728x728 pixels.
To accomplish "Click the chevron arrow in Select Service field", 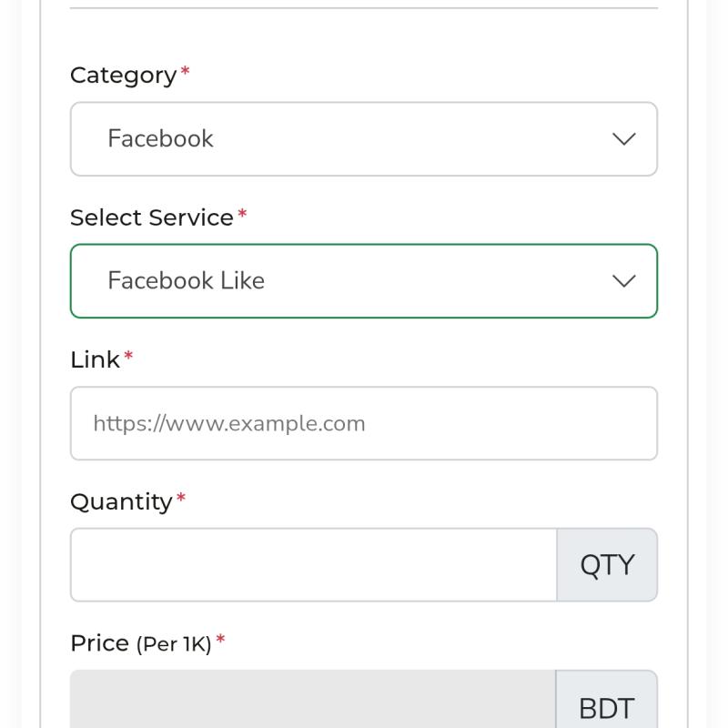I will coord(623,281).
